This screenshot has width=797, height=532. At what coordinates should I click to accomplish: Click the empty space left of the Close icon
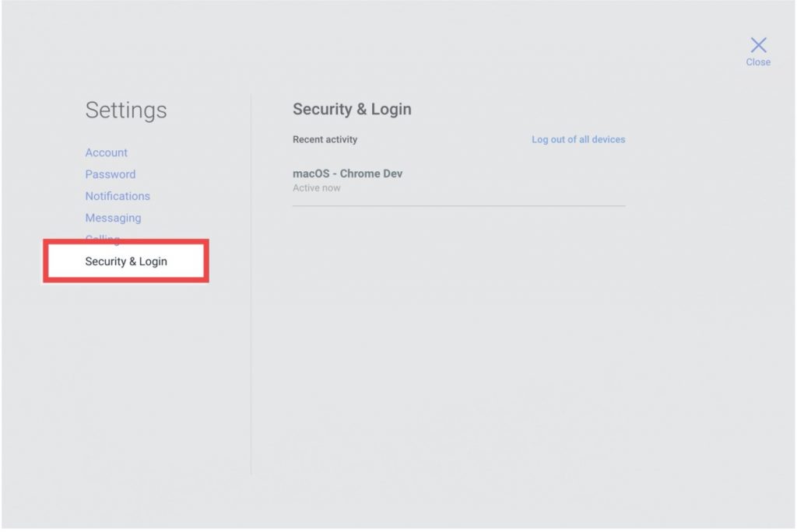click(685, 48)
